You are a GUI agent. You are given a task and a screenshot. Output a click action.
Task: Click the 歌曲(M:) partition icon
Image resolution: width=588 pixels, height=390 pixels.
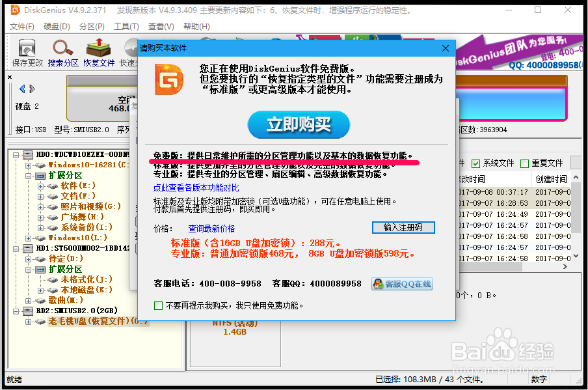pos(40,301)
